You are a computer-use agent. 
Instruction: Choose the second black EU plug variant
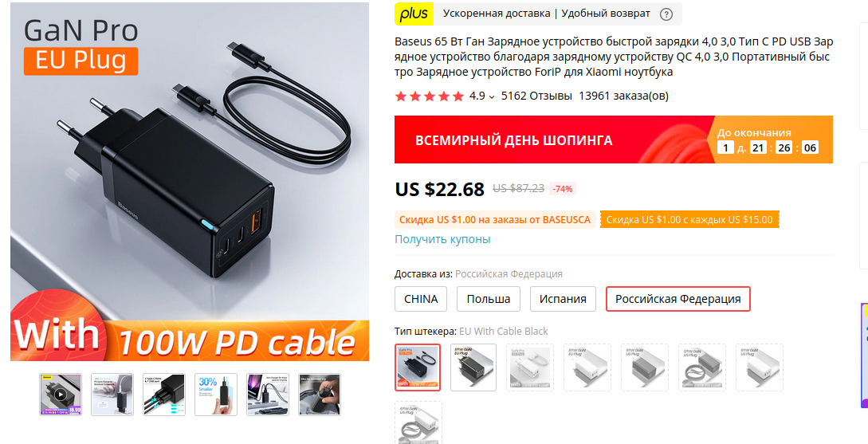click(474, 367)
